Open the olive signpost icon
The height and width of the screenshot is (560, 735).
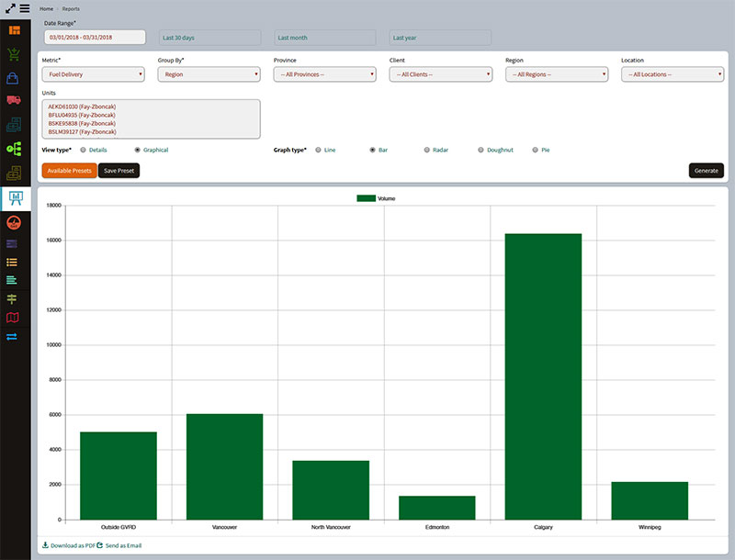click(x=12, y=298)
